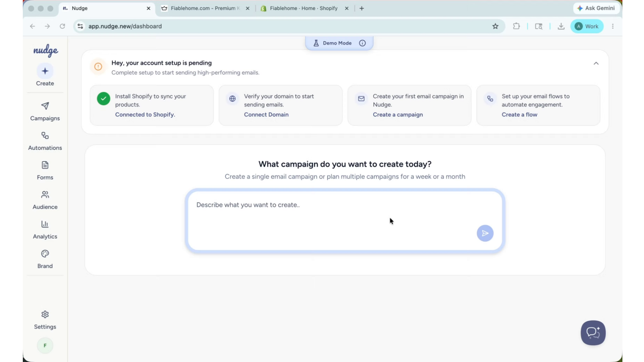Viewport: 644px width, 362px height.
Task: Navigate to the Audience section
Action: tap(45, 200)
